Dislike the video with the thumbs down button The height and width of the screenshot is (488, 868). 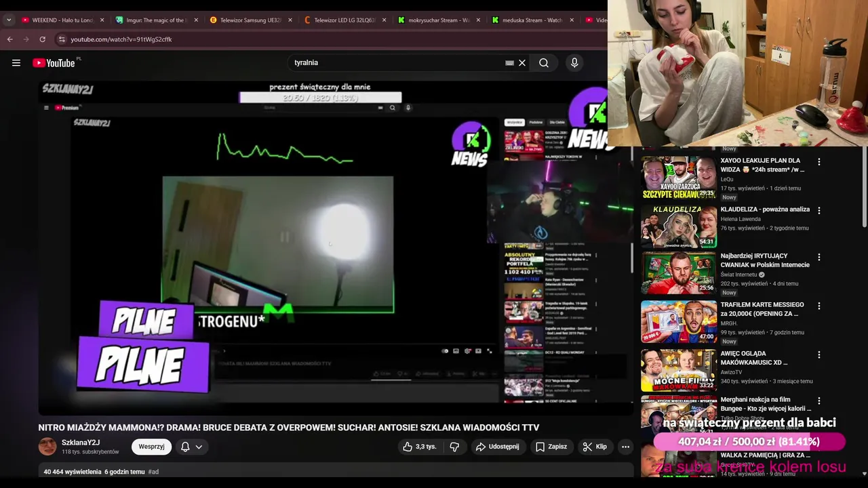point(454,447)
